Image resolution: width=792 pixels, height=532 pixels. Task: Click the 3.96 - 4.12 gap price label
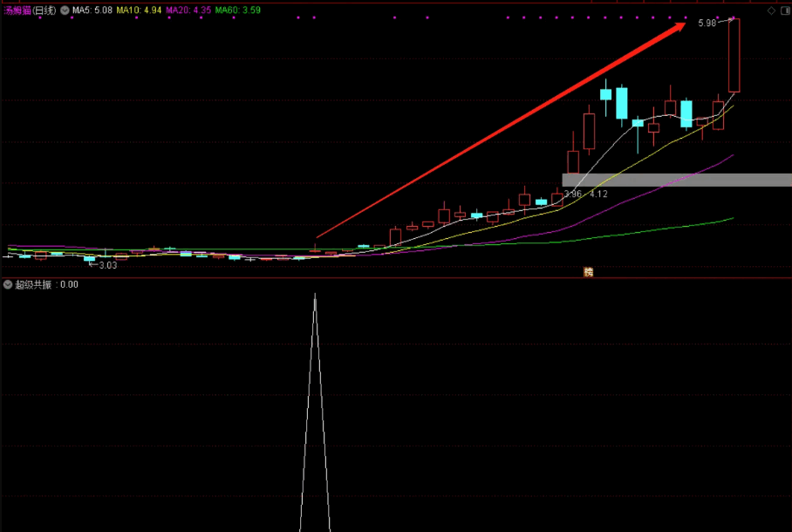(586, 194)
